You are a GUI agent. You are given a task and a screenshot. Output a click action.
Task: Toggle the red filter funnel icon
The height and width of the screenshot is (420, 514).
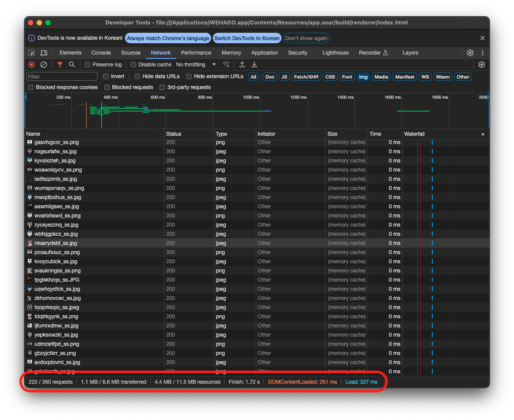(x=60, y=65)
